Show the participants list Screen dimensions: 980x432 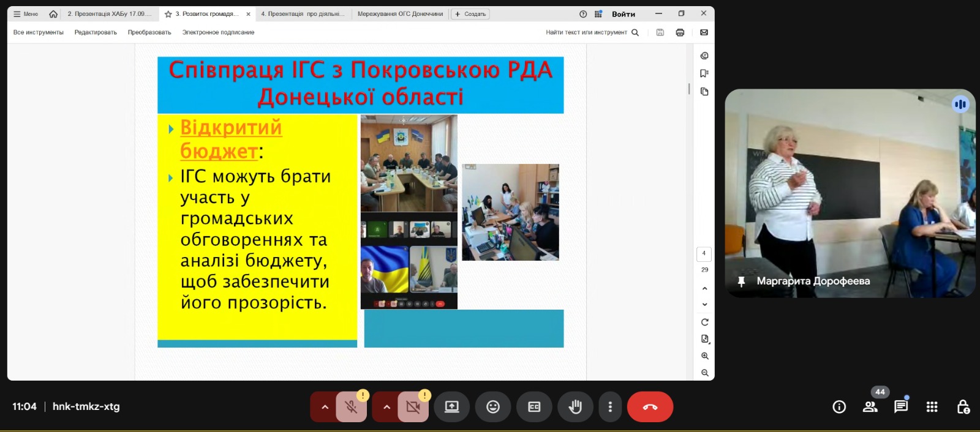click(870, 407)
